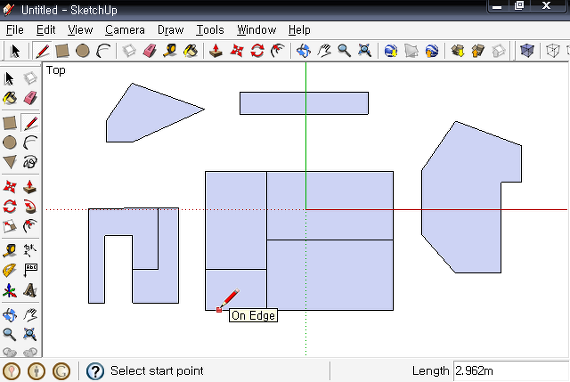Open the View menu

80,30
